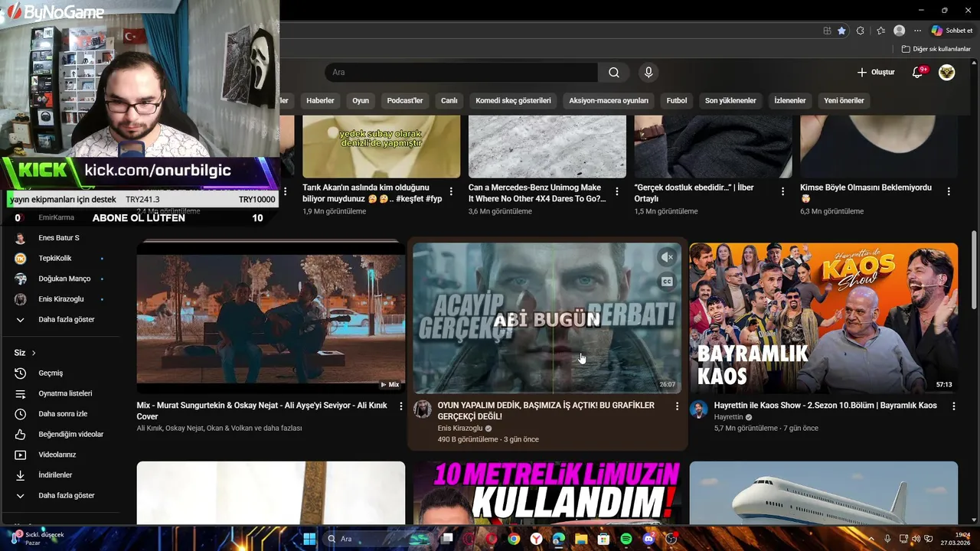This screenshot has width=980, height=551.
Task: Select the Aksiyon-macera oyunları chip
Action: coord(609,100)
